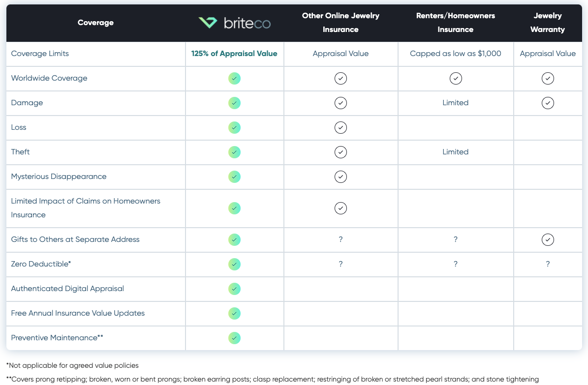588x385 pixels.
Task: Click Limited in Renters/Homeowners Damage row
Action: pos(456,103)
